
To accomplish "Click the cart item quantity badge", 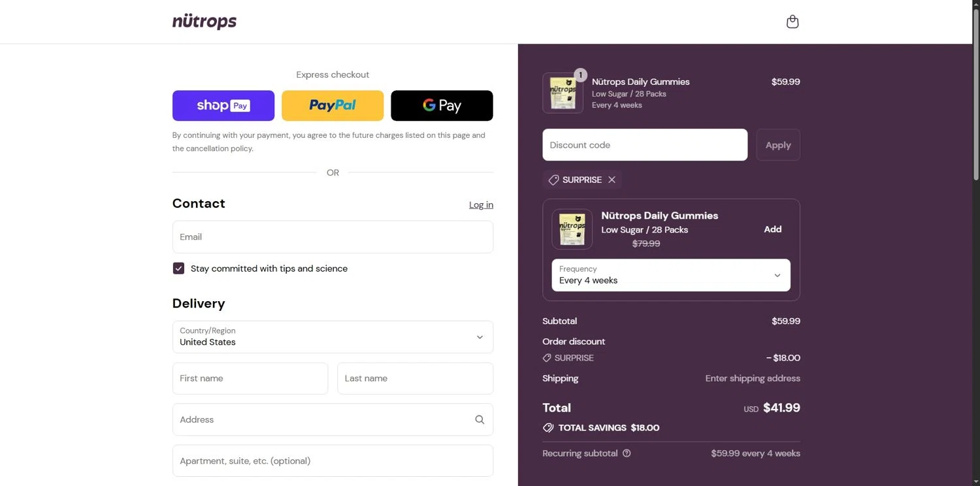I will click(x=580, y=75).
